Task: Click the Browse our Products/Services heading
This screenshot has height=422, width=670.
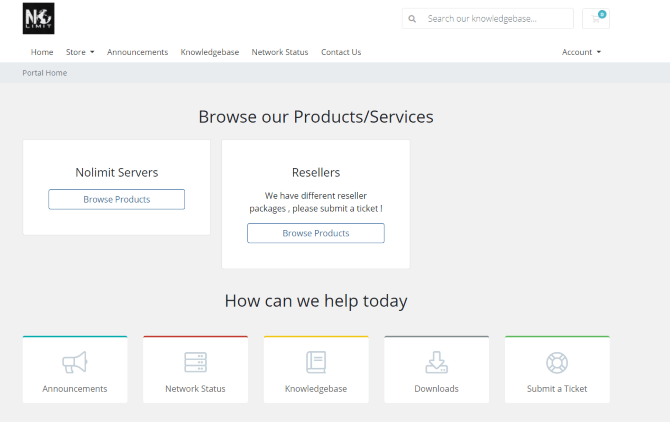Action: tap(316, 117)
